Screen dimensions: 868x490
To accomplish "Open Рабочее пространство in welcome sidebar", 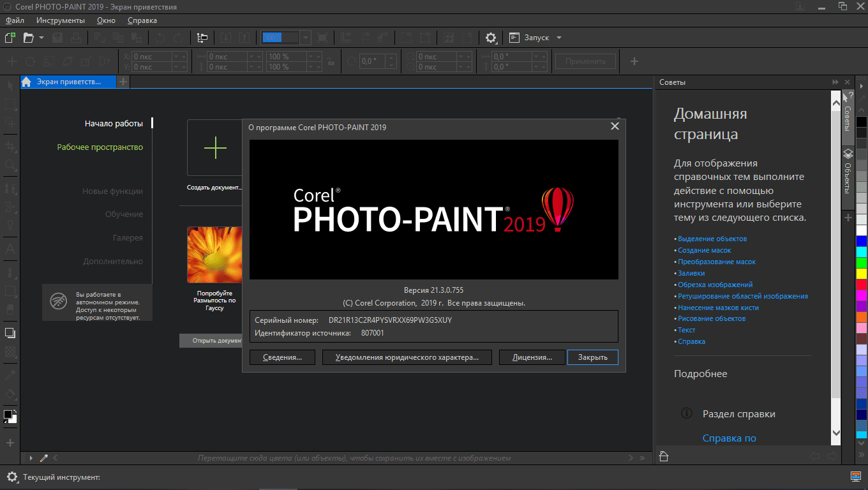I will 100,147.
